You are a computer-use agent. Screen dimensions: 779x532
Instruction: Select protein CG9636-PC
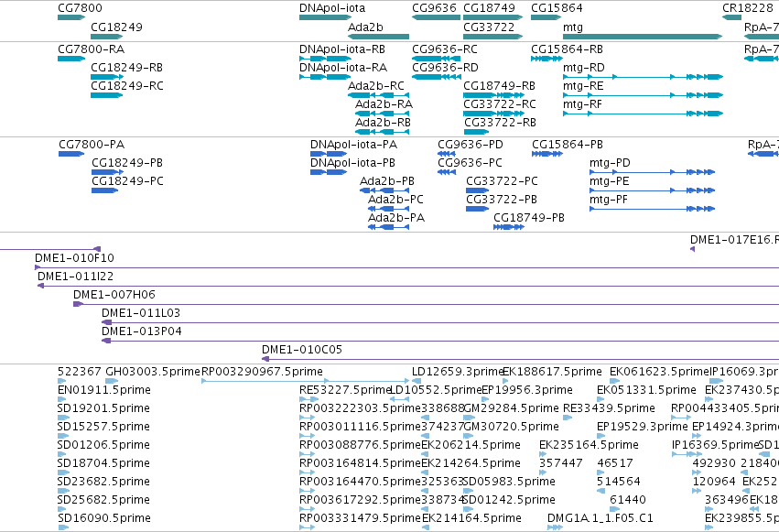click(470, 163)
